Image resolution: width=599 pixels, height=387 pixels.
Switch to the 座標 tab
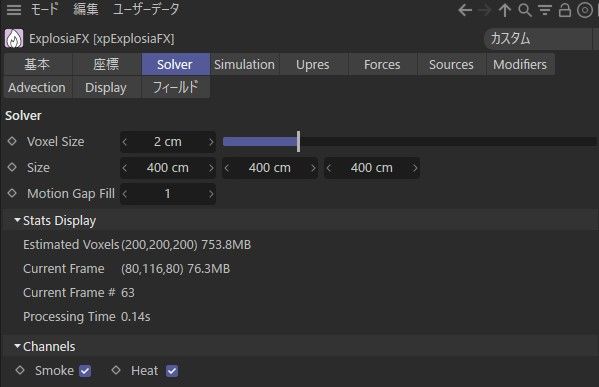tap(107, 64)
